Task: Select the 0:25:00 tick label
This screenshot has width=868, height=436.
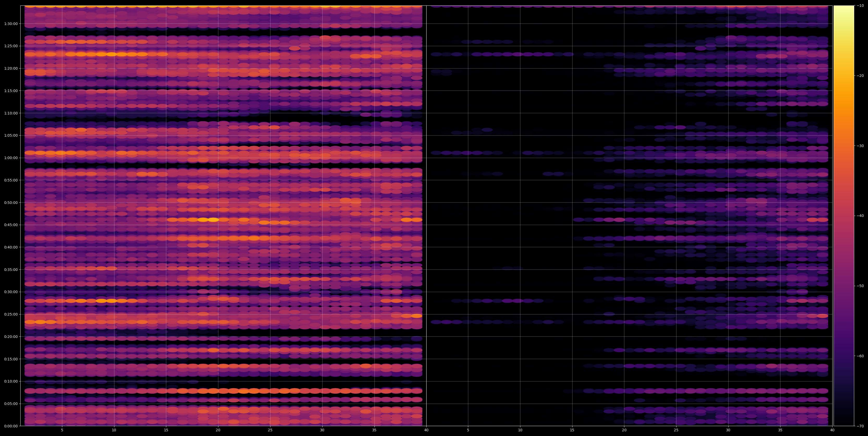Action: click(x=11, y=314)
